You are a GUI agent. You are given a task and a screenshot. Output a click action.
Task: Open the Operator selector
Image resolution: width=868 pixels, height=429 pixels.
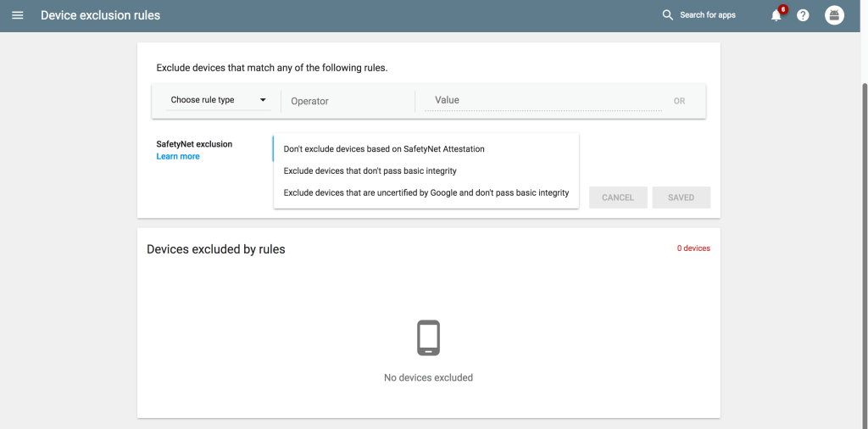(x=348, y=101)
